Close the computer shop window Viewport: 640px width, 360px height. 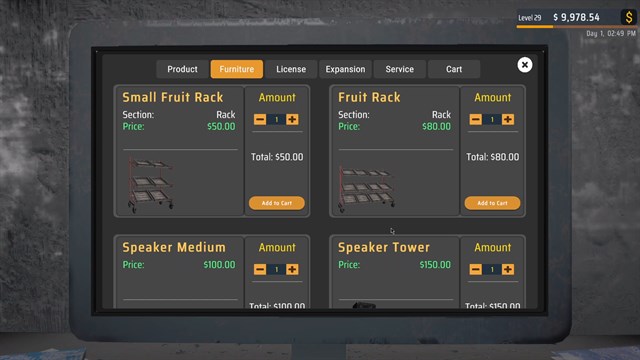pyautogui.click(x=524, y=64)
